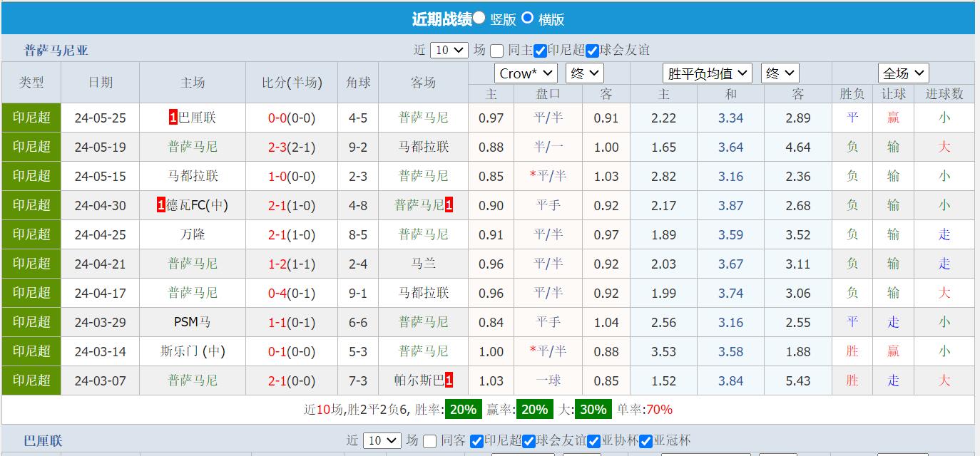Uncheck the 亚冠杯 checkbox for 巴厘联

click(x=645, y=441)
